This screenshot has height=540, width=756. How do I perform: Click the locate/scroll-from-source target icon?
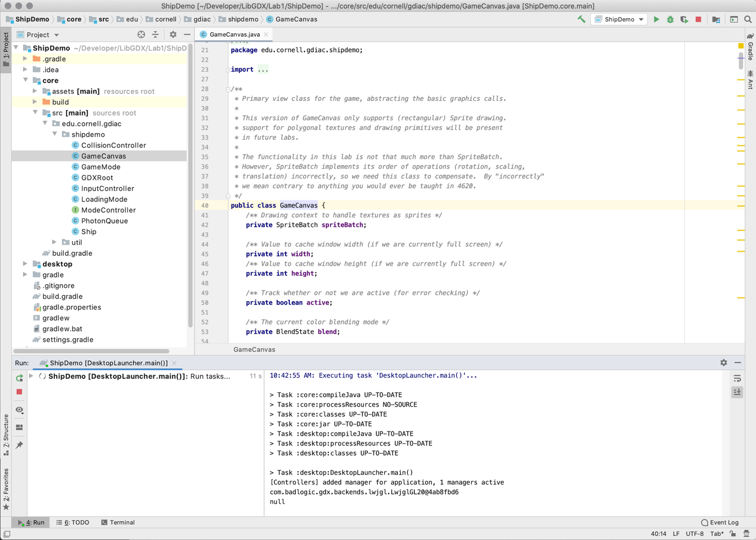point(141,35)
